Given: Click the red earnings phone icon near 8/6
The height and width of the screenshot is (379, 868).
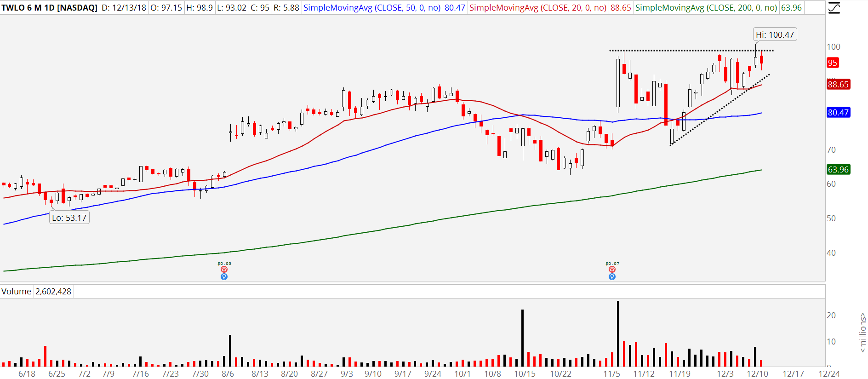Looking at the screenshot, I should 224,270.
